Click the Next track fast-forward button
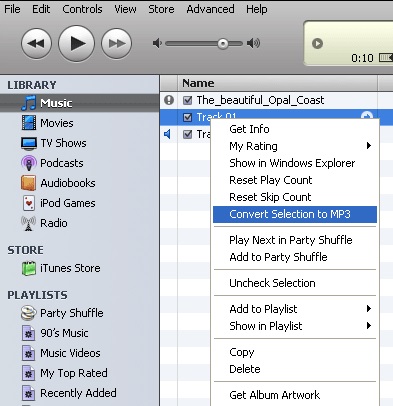Viewport: 393px width, 406px height. (x=116, y=43)
